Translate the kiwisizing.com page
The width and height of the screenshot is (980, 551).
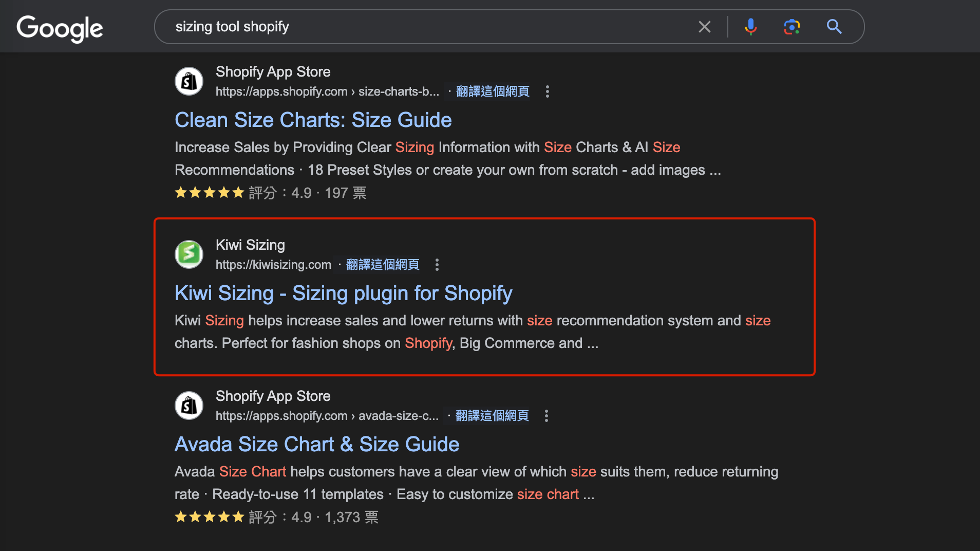(x=383, y=265)
